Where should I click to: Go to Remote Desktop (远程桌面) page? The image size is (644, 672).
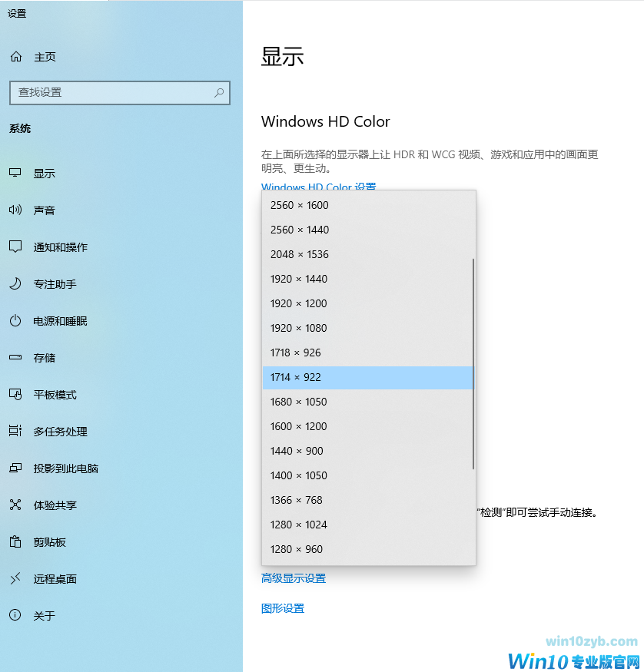(55, 579)
